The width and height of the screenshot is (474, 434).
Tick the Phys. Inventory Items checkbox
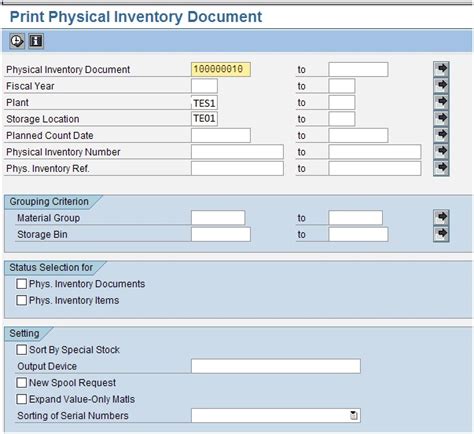point(22,300)
